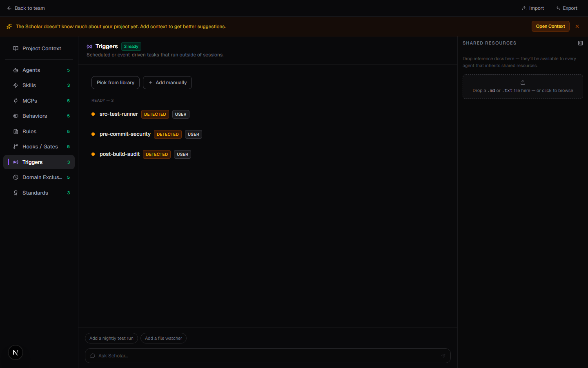Click the file drop zone to browse
Image resolution: width=588 pixels, height=368 pixels.
coord(523,87)
